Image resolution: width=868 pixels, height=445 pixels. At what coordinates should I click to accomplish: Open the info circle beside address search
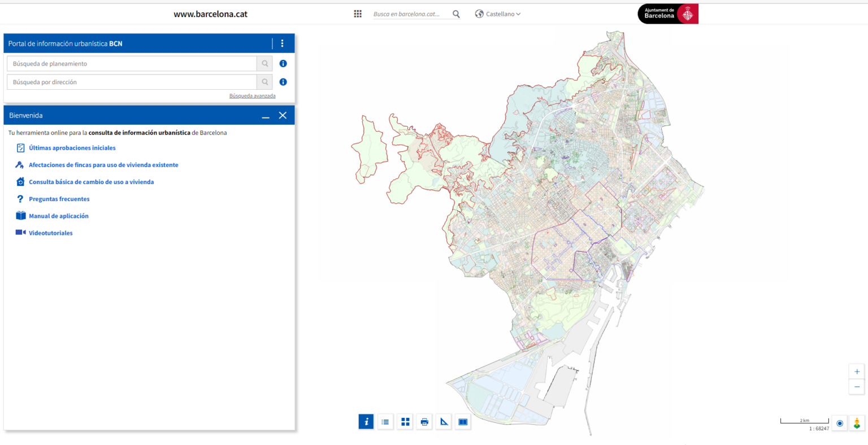pos(283,81)
